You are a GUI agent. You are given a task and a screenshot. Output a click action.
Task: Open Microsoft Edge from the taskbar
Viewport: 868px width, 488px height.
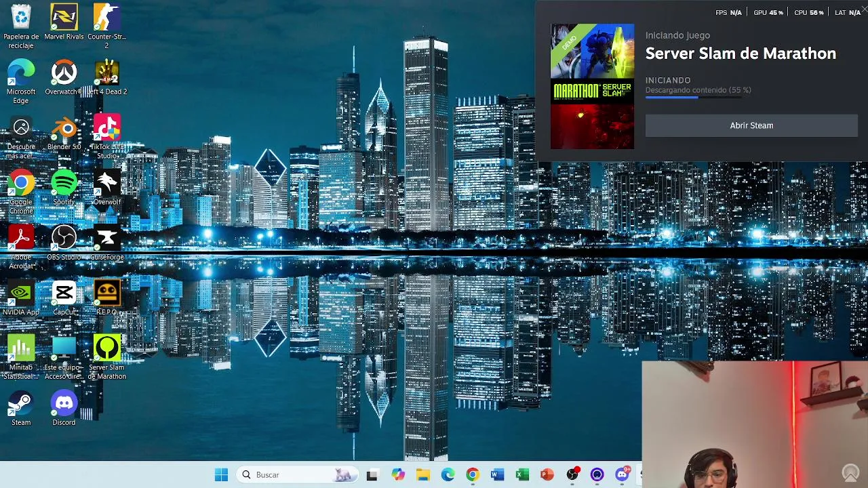tap(448, 475)
